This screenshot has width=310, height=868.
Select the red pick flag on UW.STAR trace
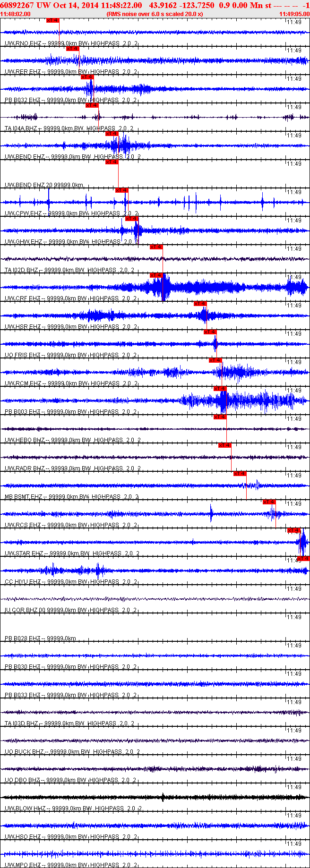[293, 530]
